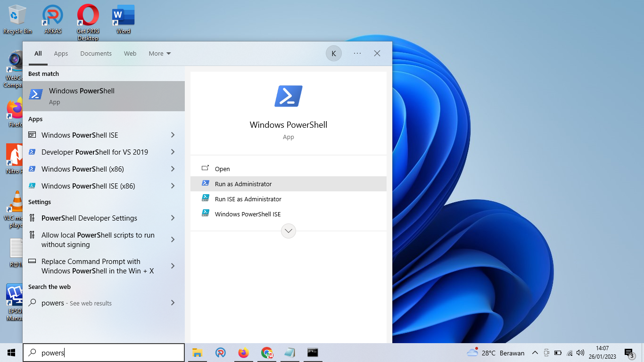Open the ARKAS app in the taskbar
This screenshot has height=362, width=644.
220,353
